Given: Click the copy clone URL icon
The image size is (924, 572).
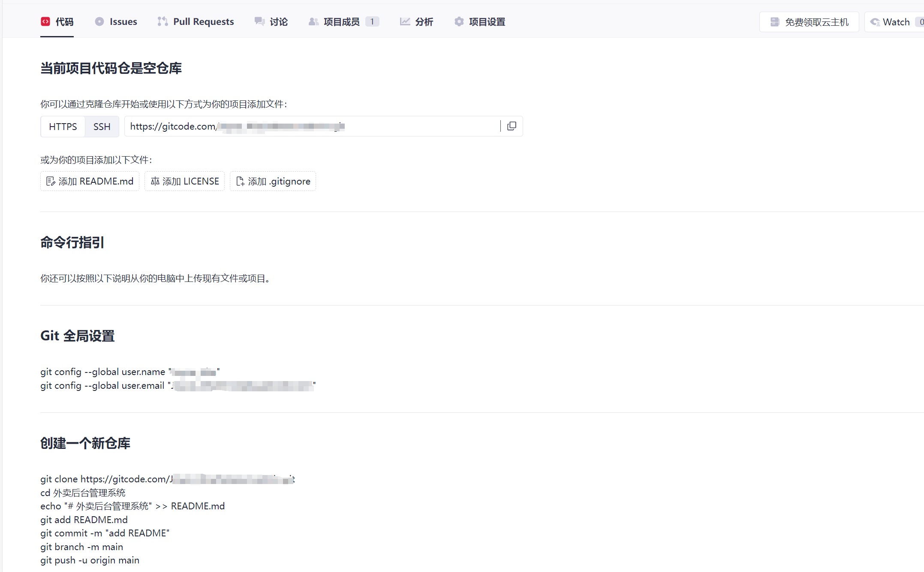Looking at the screenshot, I should coord(512,126).
